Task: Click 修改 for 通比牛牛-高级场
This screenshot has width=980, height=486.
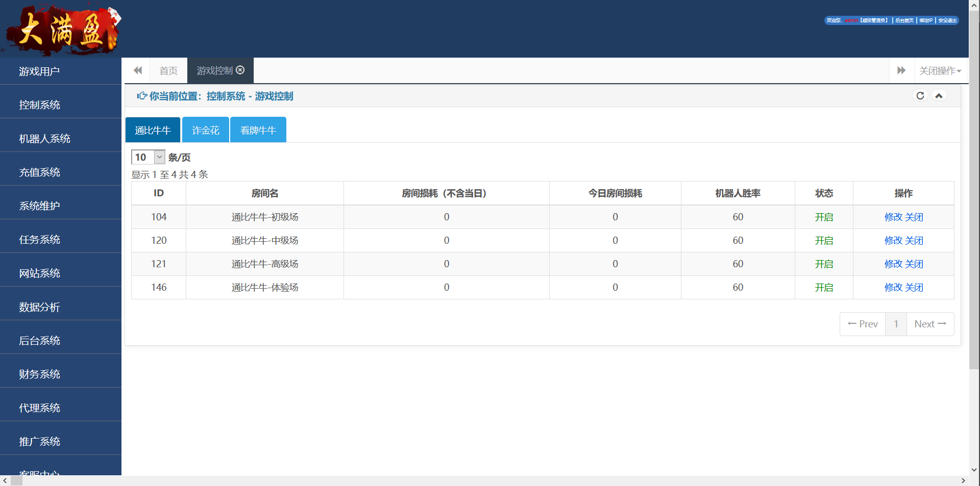Action: pyautogui.click(x=893, y=264)
